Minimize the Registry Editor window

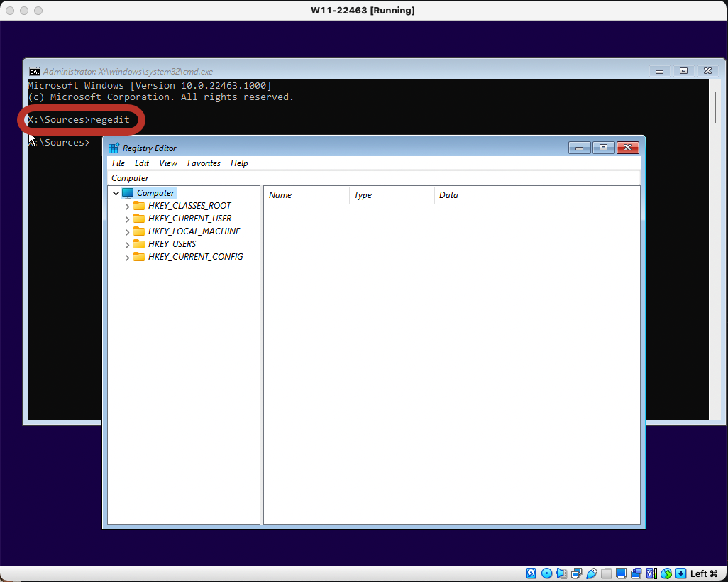coord(580,148)
